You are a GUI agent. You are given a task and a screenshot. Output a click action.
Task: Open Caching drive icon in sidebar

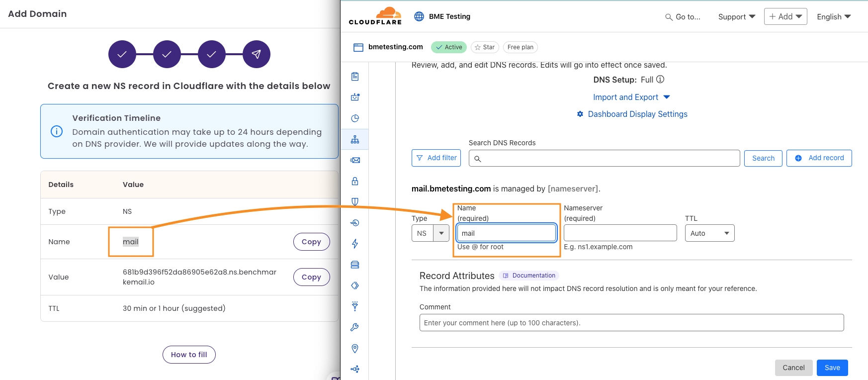(355, 265)
